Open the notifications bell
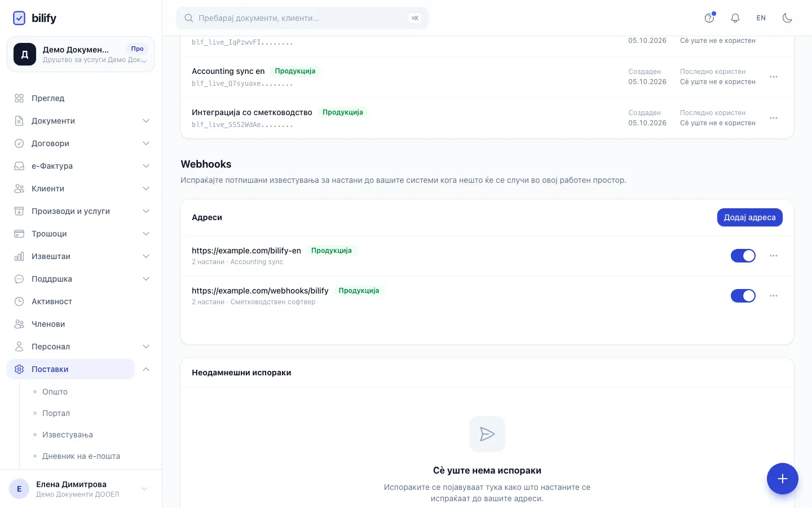The width and height of the screenshot is (812, 508). point(735,18)
